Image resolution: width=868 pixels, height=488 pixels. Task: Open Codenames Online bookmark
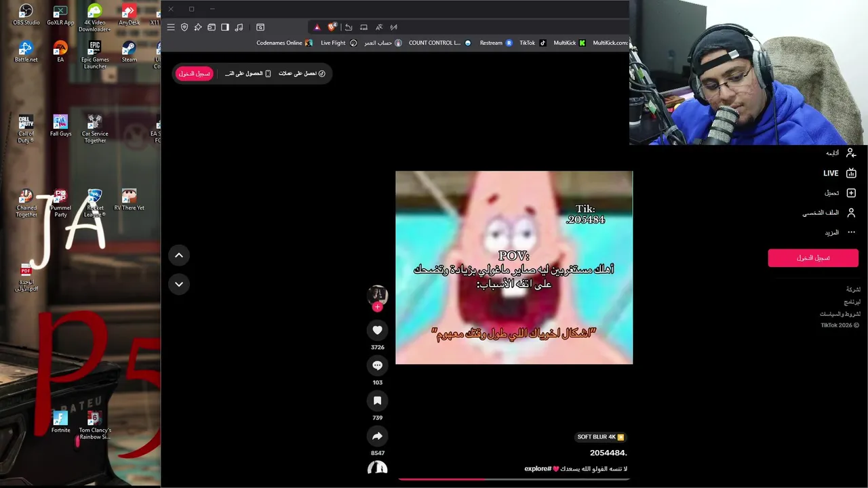pyautogui.click(x=284, y=43)
